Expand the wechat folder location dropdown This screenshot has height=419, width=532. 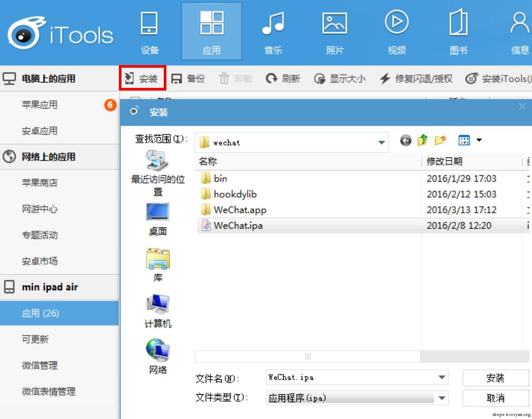coord(381,142)
